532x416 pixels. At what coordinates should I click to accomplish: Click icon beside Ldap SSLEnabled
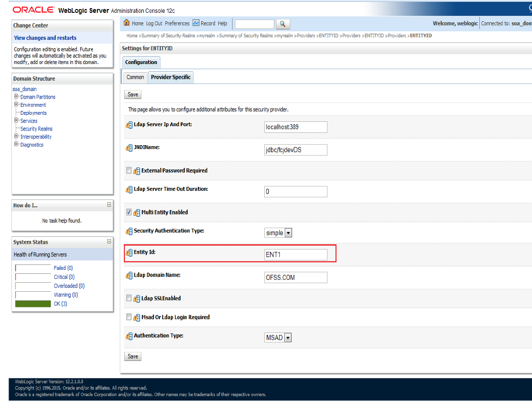[136, 299]
